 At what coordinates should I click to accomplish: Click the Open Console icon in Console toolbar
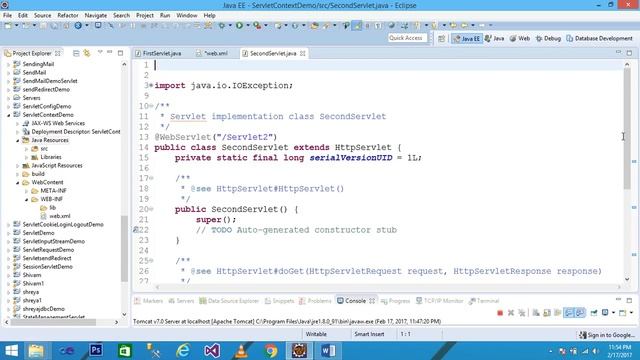click(x=622, y=313)
